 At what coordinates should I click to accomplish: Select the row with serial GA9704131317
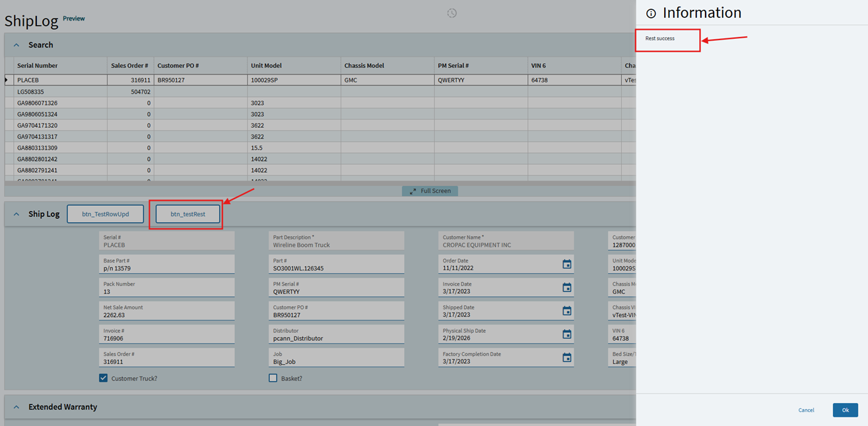(x=320, y=137)
